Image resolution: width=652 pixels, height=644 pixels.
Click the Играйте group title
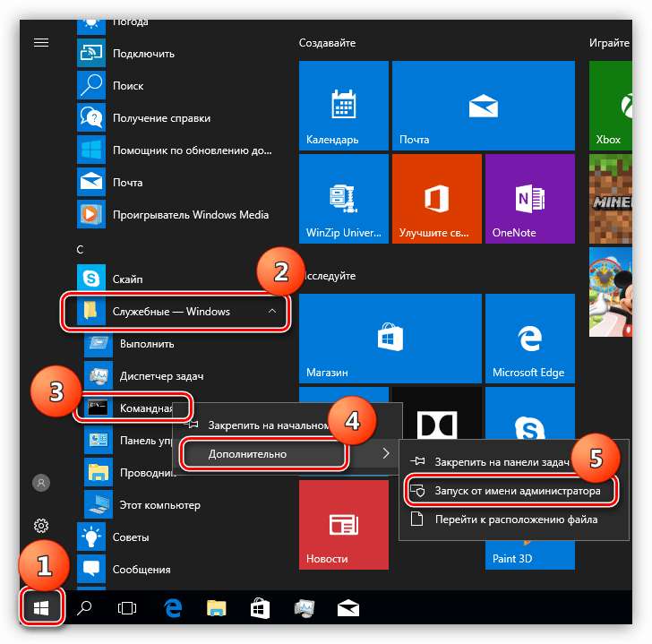pyautogui.click(x=609, y=43)
